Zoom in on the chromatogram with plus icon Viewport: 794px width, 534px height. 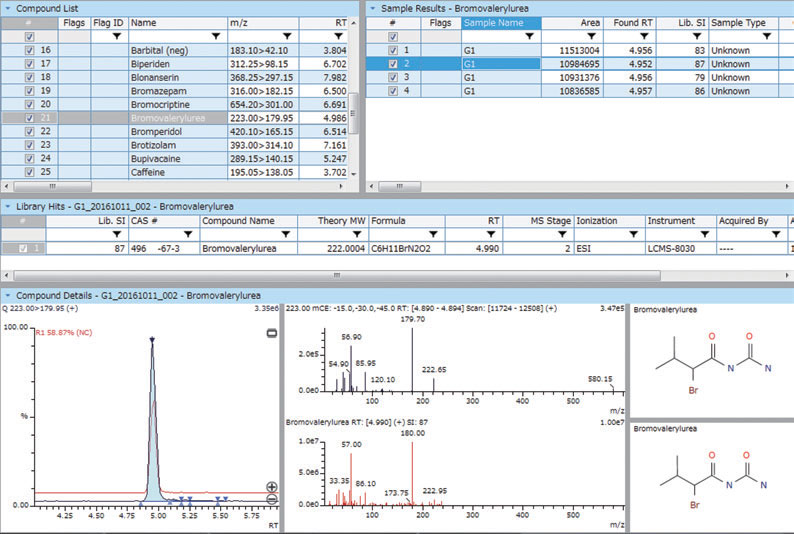click(x=272, y=487)
